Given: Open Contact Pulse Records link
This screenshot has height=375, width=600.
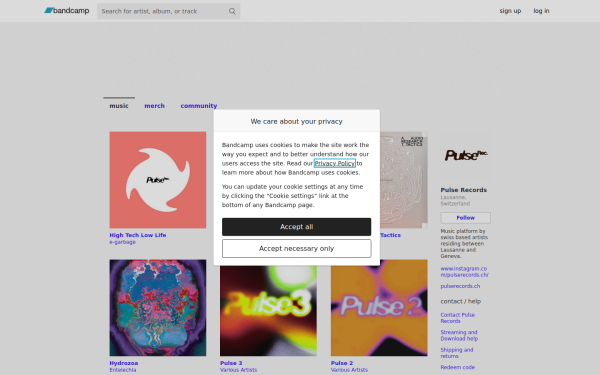Looking at the screenshot, I should (x=458, y=318).
